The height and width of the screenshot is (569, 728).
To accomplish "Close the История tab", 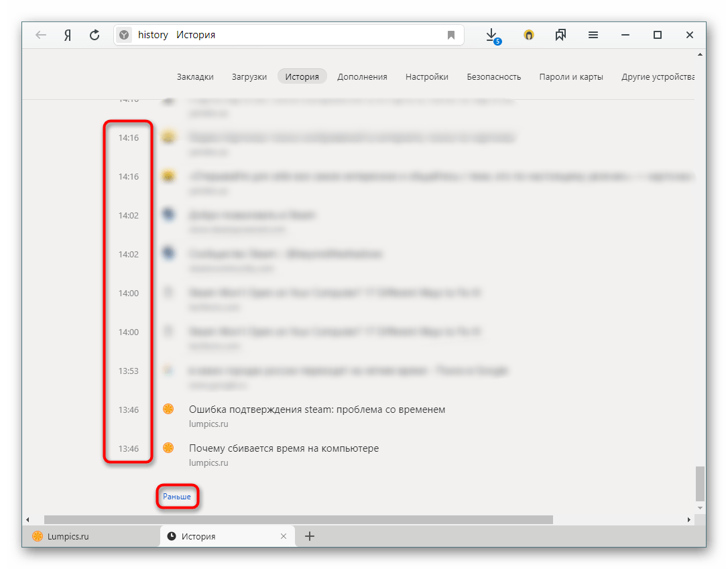I will click(x=284, y=536).
